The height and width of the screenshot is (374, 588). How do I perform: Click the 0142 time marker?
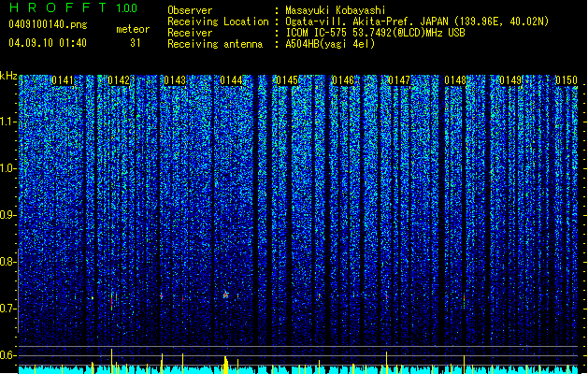pos(119,80)
